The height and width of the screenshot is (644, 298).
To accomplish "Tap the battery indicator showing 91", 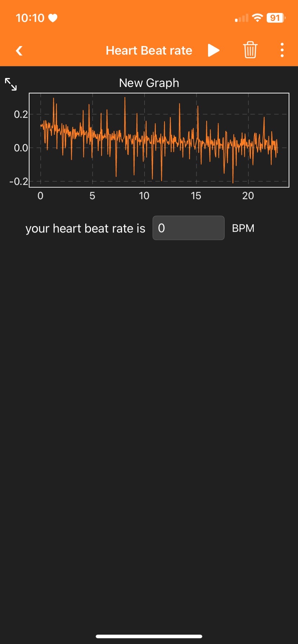I will pyautogui.click(x=276, y=18).
